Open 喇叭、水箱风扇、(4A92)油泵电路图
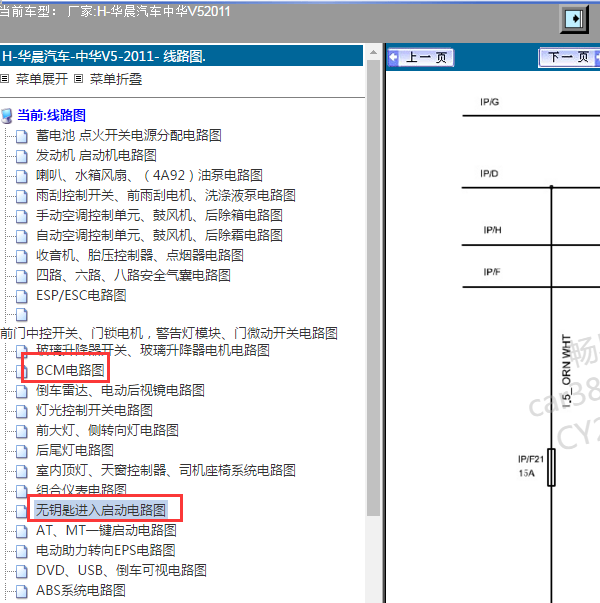Viewport: 600px width, 603px height. (149, 175)
